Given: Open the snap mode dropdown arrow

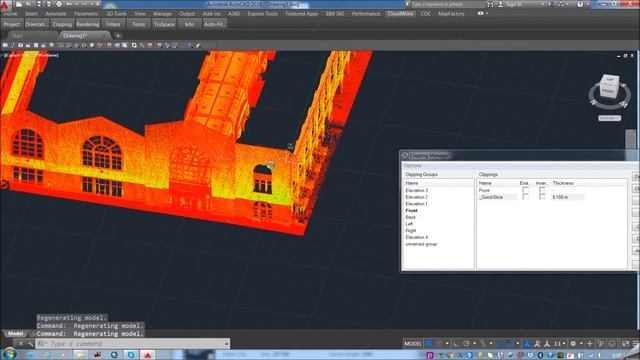Looking at the screenshot, I should pos(447,344).
